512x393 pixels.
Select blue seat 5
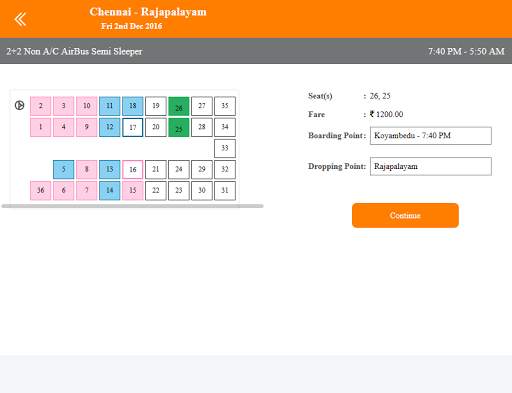(64, 170)
